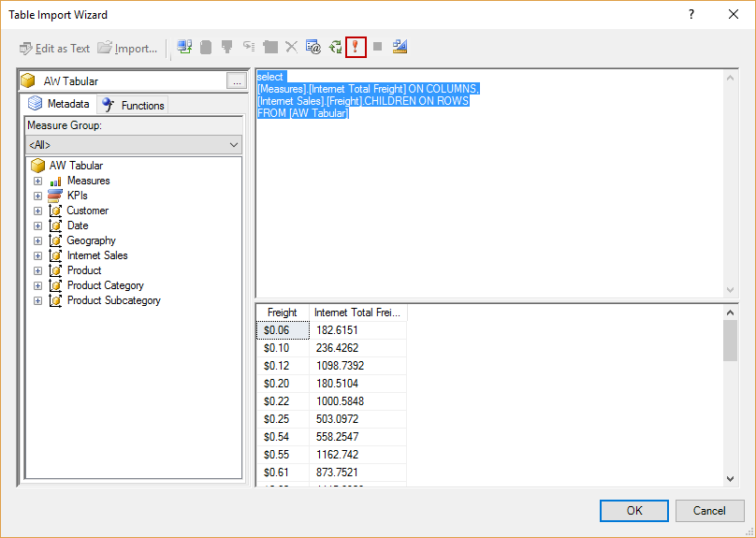Image resolution: width=756 pixels, height=538 pixels.
Task: Expand the Internet Sales node
Action: 38,255
